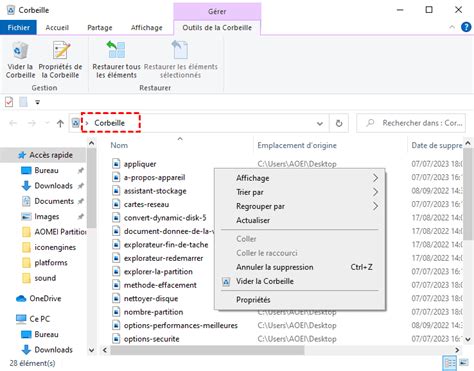Viewport: 474px width, 371px height.
Task: Click the help question mark icon
Action: pyautogui.click(x=466, y=27)
